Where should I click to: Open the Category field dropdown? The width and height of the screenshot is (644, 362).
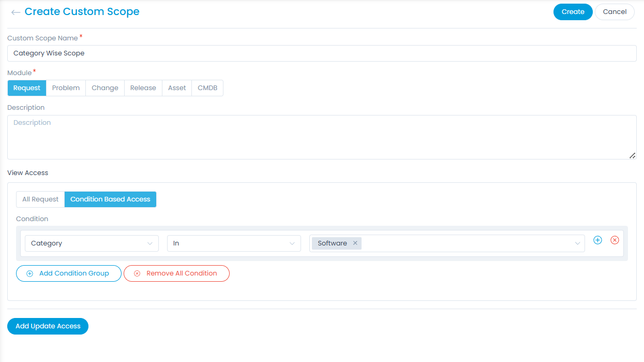92,243
